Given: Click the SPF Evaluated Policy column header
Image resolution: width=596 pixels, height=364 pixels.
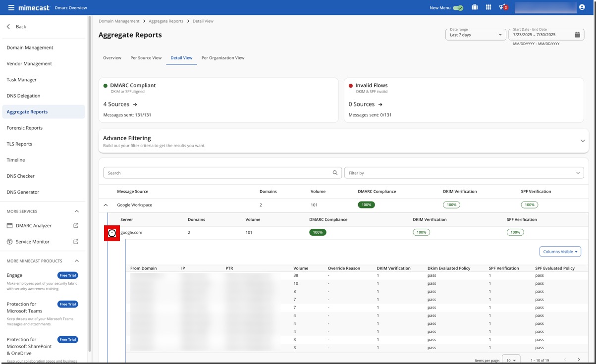Looking at the screenshot, I should pyautogui.click(x=555, y=268).
